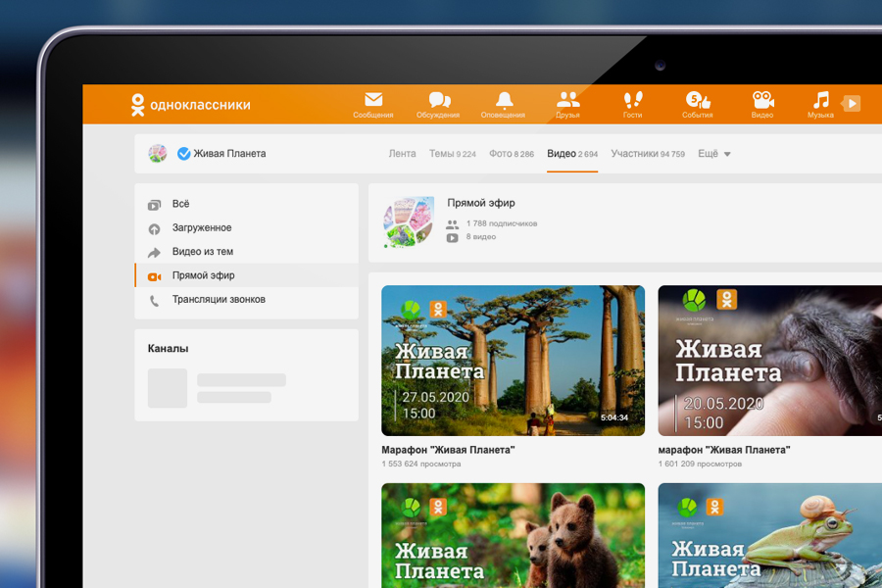Open Музыка note icon
Viewport: 882px width, 588px height.
pyautogui.click(x=820, y=100)
